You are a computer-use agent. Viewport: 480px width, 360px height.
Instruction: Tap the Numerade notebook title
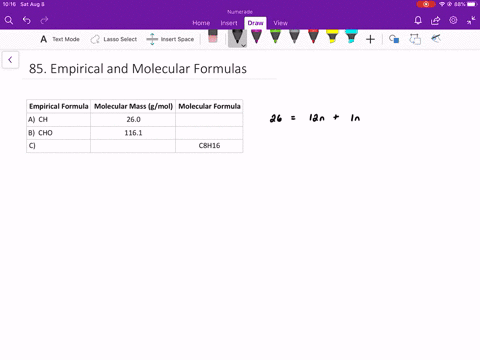[x=240, y=12]
